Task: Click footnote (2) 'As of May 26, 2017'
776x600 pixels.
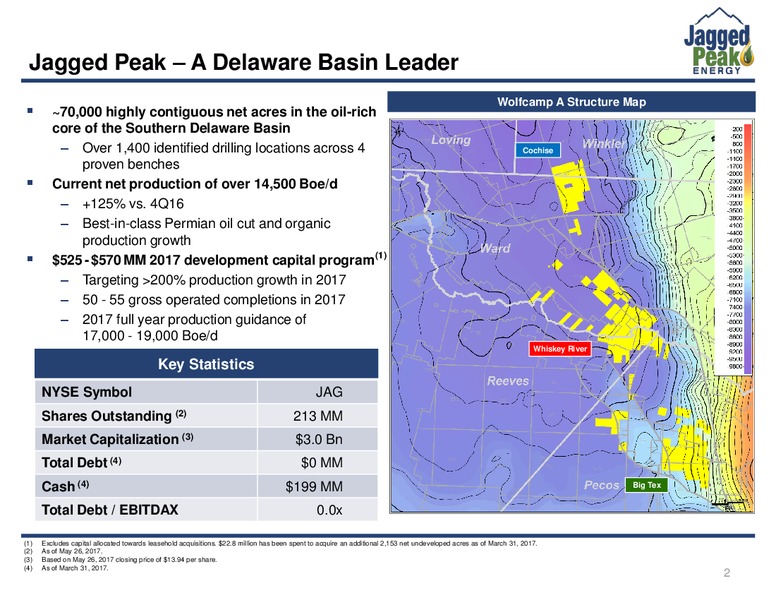Action: point(72,551)
